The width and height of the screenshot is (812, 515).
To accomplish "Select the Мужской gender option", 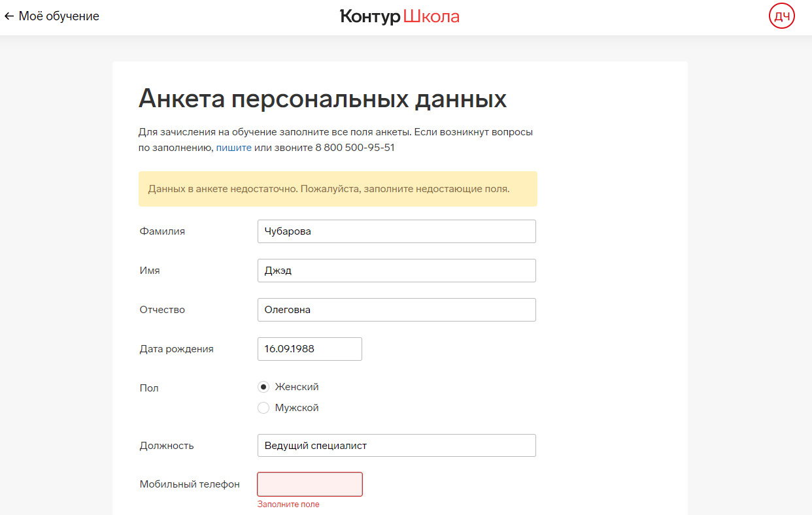I will click(263, 408).
